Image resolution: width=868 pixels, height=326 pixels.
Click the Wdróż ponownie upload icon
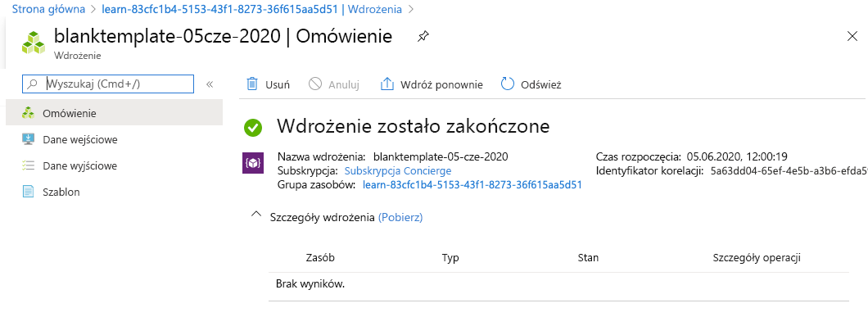click(x=387, y=84)
